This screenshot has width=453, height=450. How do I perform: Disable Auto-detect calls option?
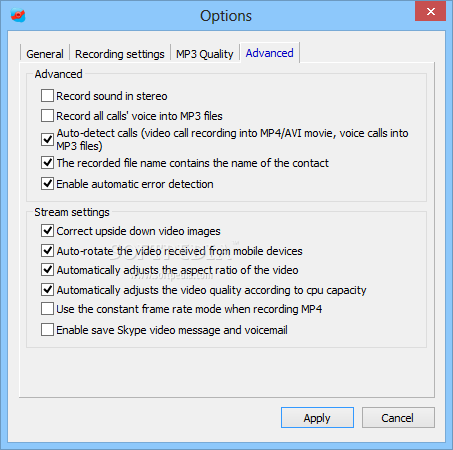pos(47,139)
